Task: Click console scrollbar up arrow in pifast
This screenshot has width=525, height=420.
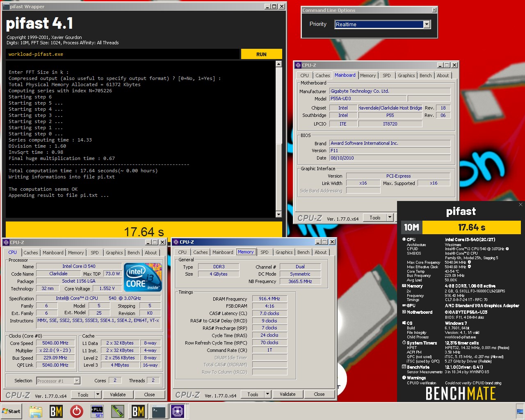Action: point(279,64)
